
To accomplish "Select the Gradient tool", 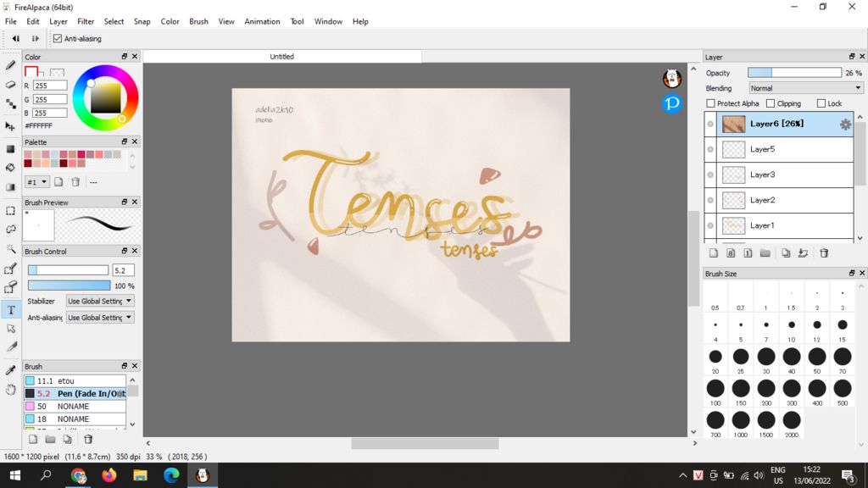I will click(x=10, y=187).
